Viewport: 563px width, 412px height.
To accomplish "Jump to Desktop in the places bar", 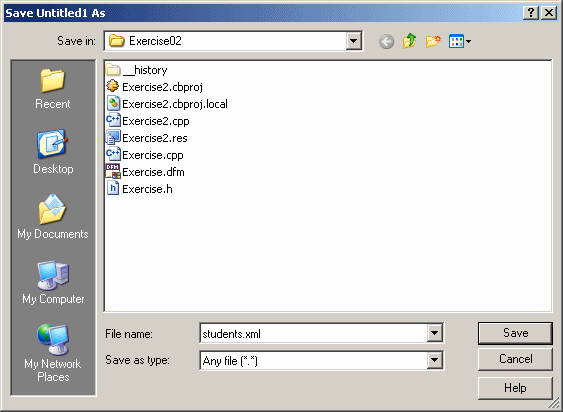I will pyautogui.click(x=53, y=152).
